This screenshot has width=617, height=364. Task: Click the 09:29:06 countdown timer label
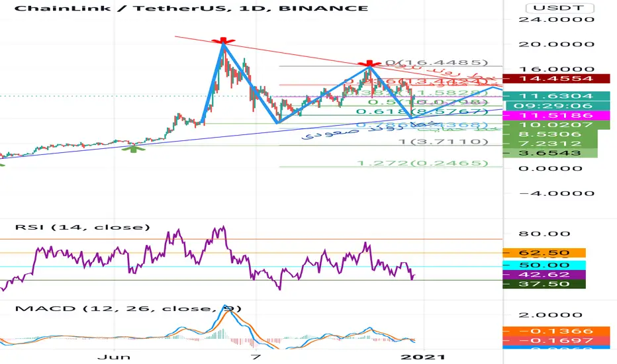(x=557, y=105)
